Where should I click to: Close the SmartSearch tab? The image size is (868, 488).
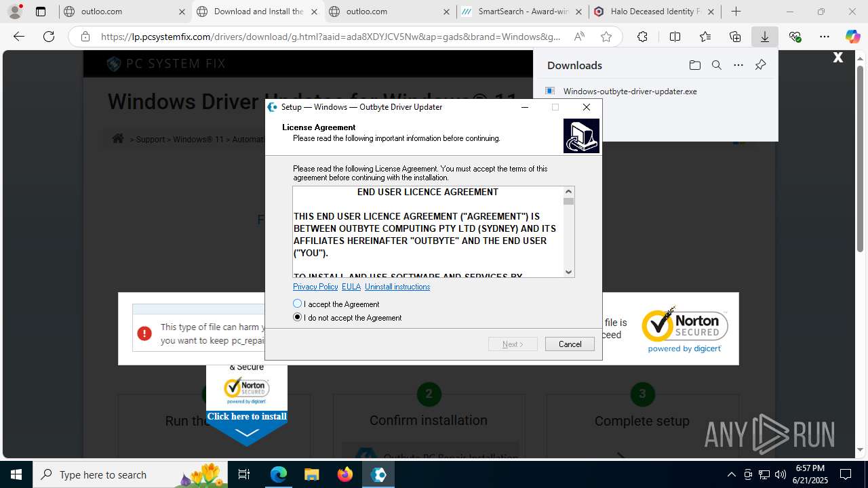(x=578, y=12)
